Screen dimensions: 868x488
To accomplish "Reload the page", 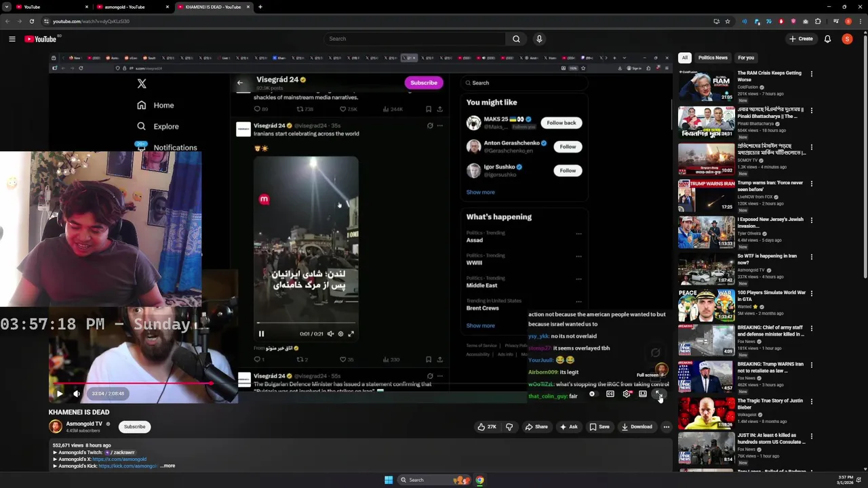I will [x=32, y=21].
